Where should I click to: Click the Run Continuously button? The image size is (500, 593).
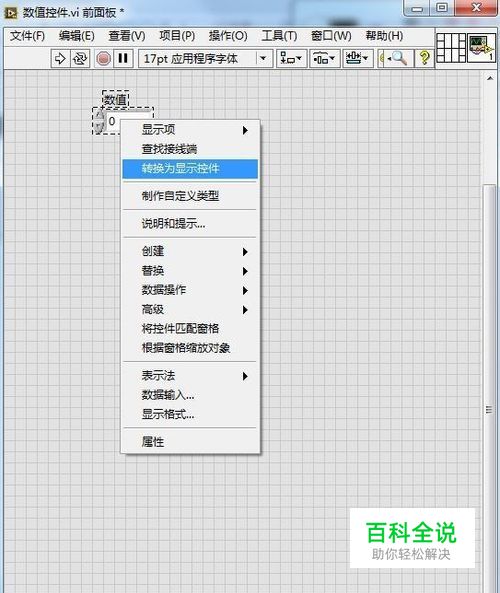80,59
